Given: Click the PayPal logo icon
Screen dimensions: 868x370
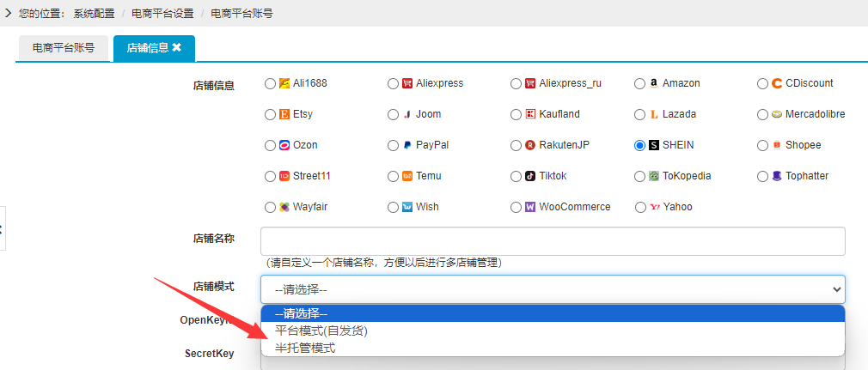Looking at the screenshot, I should [407, 145].
